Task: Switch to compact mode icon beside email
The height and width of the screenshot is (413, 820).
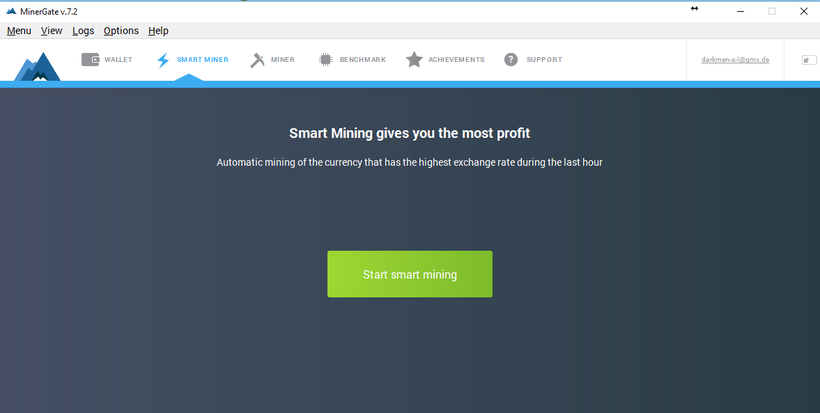Action: click(809, 60)
